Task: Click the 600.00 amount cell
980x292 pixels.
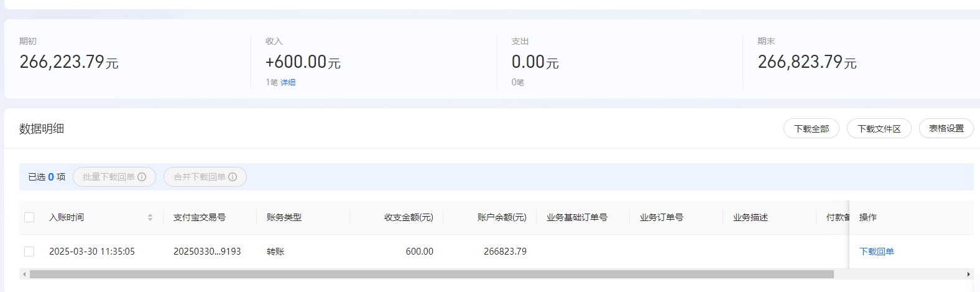Action: tap(420, 252)
